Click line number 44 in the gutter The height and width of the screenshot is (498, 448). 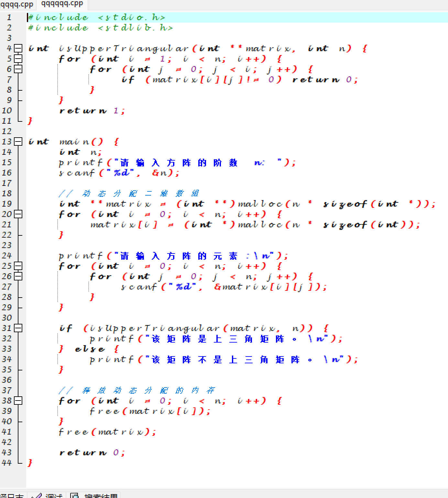[6, 463]
